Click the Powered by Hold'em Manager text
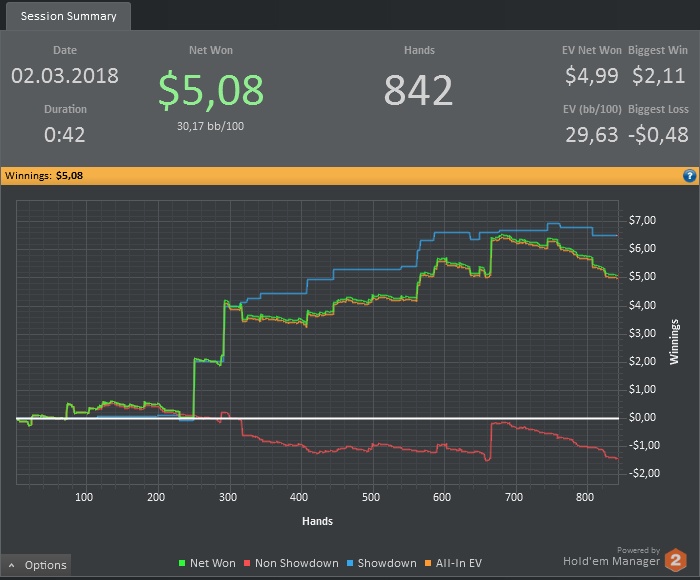 pos(612,556)
